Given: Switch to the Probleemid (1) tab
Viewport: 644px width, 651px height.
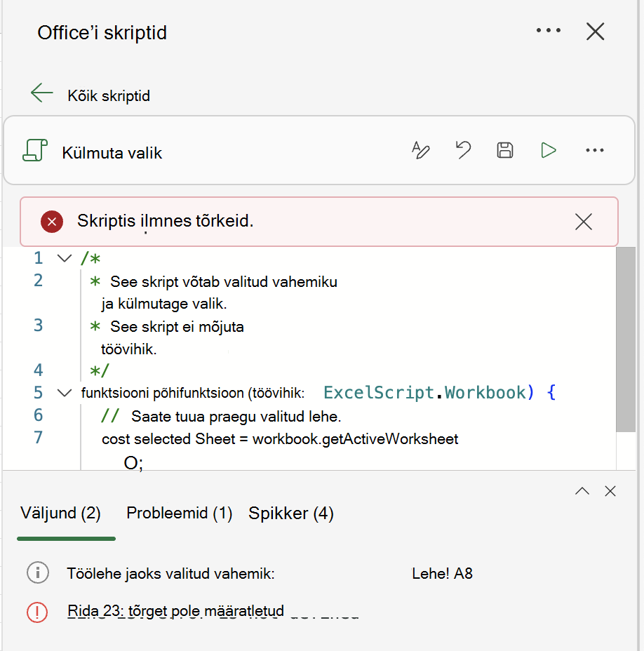Looking at the screenshot, I should coord(180,514).
